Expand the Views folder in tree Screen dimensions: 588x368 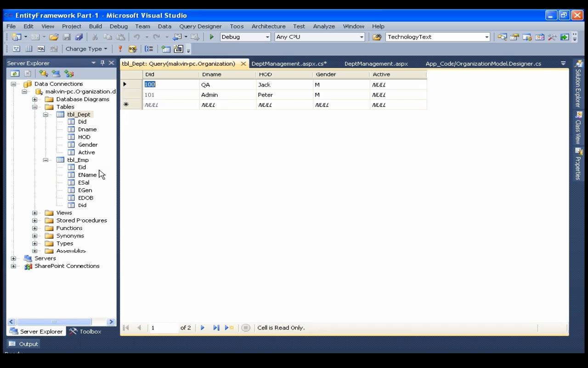tap(35, 213)
